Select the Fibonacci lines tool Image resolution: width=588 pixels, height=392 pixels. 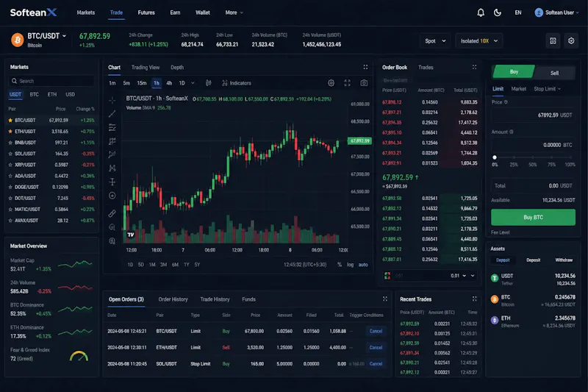[112, 127]
